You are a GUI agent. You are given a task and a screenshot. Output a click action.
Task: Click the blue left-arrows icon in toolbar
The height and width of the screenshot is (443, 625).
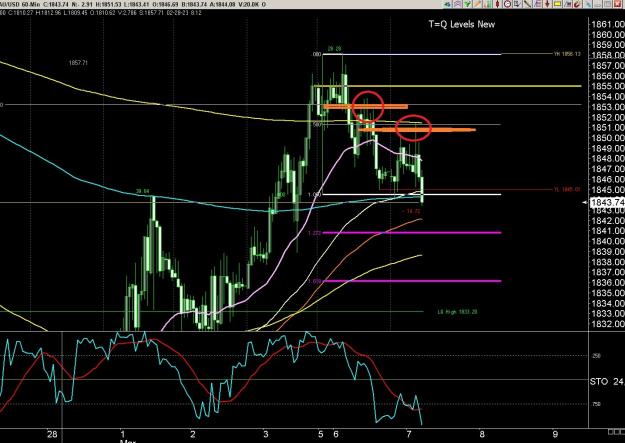click(x=448, y=4)
